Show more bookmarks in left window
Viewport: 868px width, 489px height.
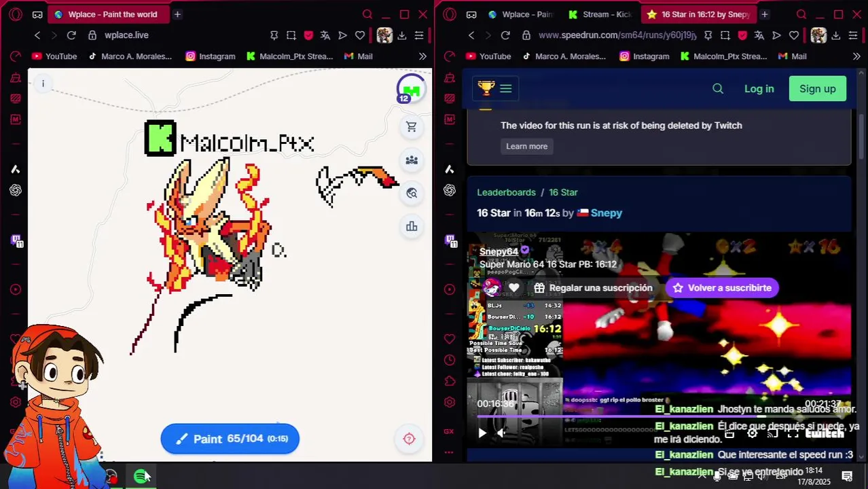(x=422, y=56)
